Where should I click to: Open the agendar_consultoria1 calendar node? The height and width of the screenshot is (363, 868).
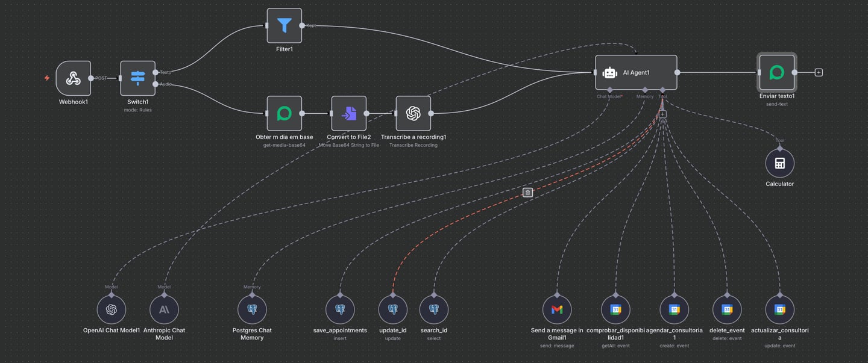point(675,309)
